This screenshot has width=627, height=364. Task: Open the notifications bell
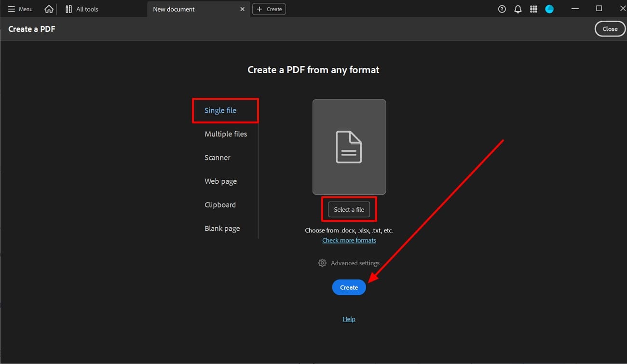pyautogui.click(x=518, y=9)
